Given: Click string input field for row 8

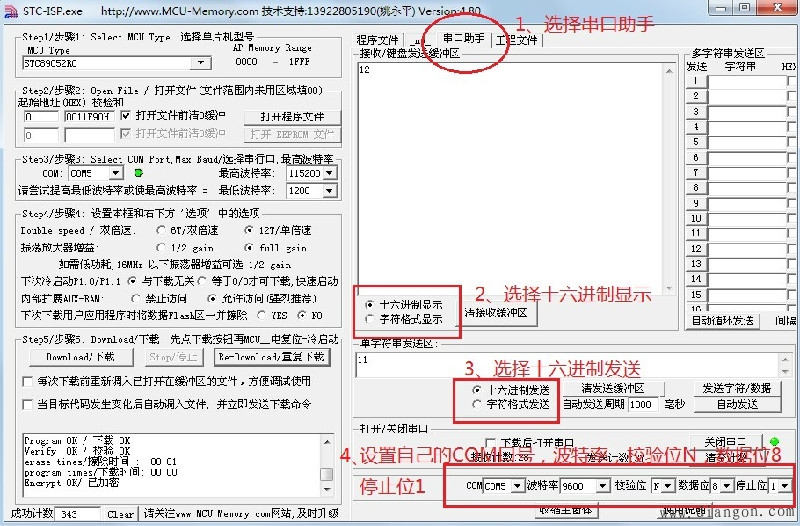Looking at the screenshot, I should click(x=747, y=188).
